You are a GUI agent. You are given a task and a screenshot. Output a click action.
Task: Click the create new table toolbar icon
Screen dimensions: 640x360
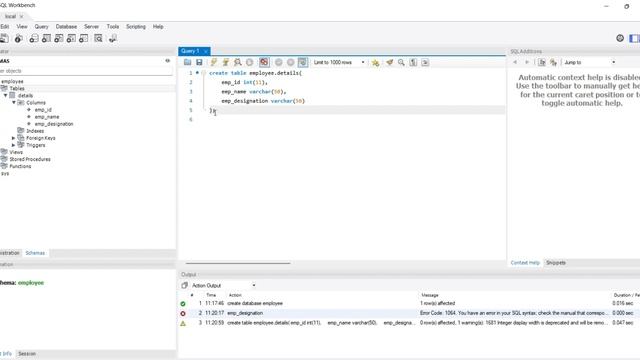click(x=47, y=38)
